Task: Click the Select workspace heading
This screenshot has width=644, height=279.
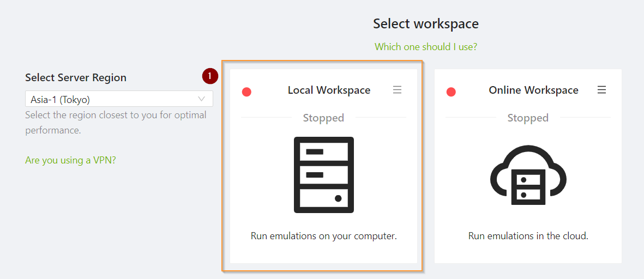Action: click(x=426, y=24)
